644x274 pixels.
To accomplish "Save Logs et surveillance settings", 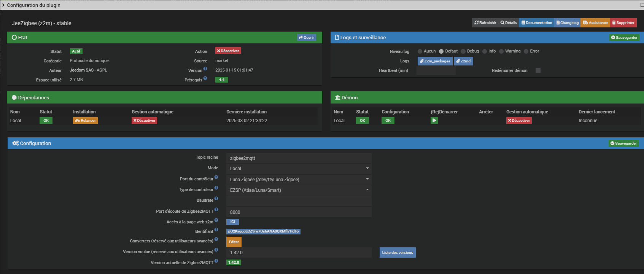I will click(x=624, y=38).
